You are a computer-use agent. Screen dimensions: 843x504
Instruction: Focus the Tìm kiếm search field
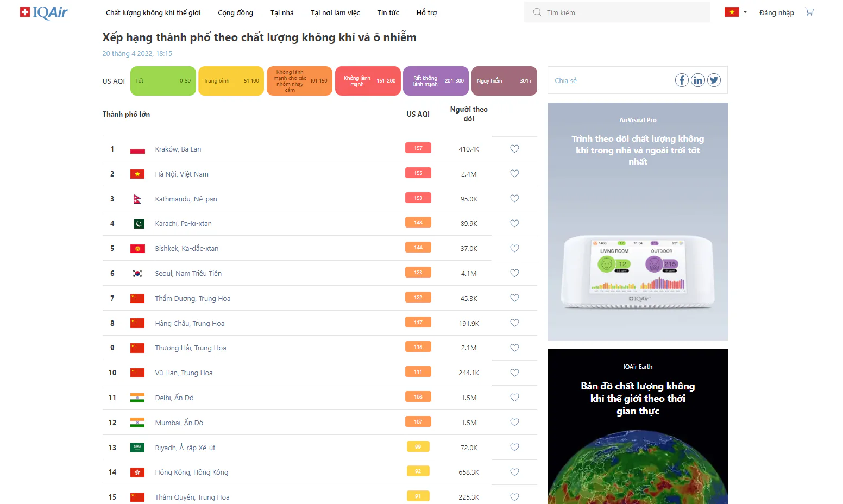[x=617, y=12]
